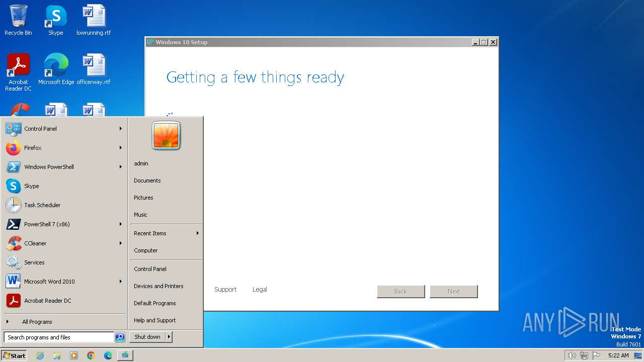The width and height of the screenshot is (644, 362).
Task: Click Support link in Setup window
Action: pos(225,290)
